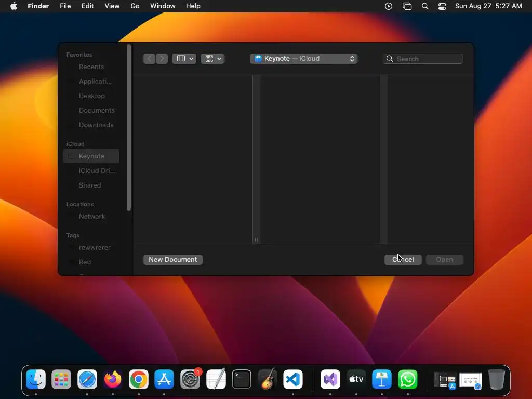The image size is (532, 399).
Task: Select Network under Locations
Action: 91,217
